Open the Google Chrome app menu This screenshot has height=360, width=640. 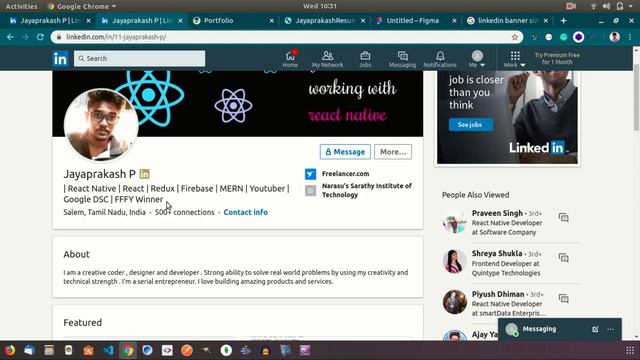[x=82, y=6]
